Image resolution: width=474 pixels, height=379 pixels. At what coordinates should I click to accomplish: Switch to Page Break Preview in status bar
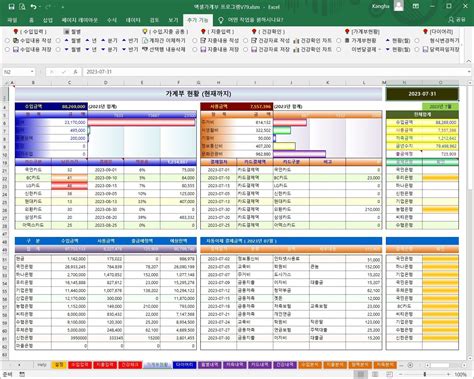pos(389,375)
